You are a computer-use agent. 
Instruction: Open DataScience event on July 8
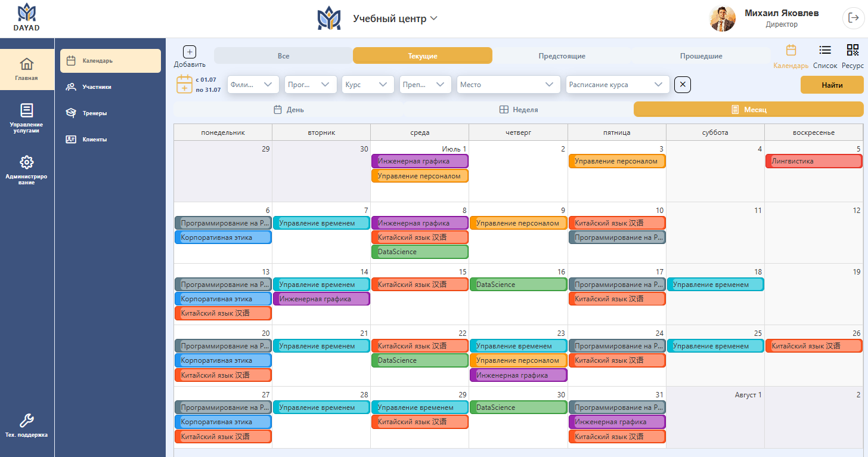coord(420,252)
